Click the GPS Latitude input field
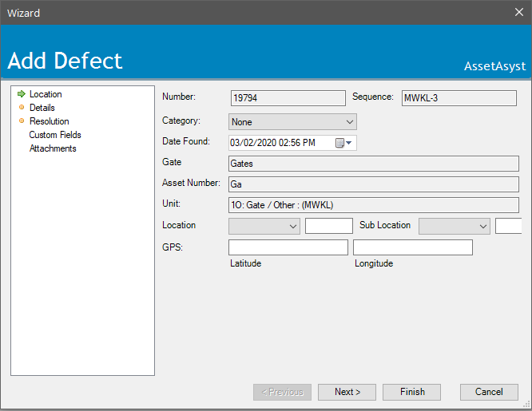Screen dimensions: 532x411 (x=288, y=247)
